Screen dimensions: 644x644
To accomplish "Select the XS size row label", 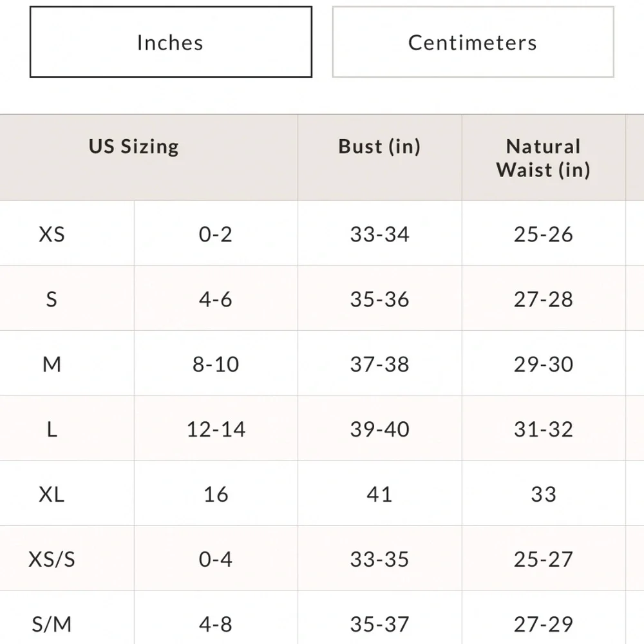I will 52,234.
